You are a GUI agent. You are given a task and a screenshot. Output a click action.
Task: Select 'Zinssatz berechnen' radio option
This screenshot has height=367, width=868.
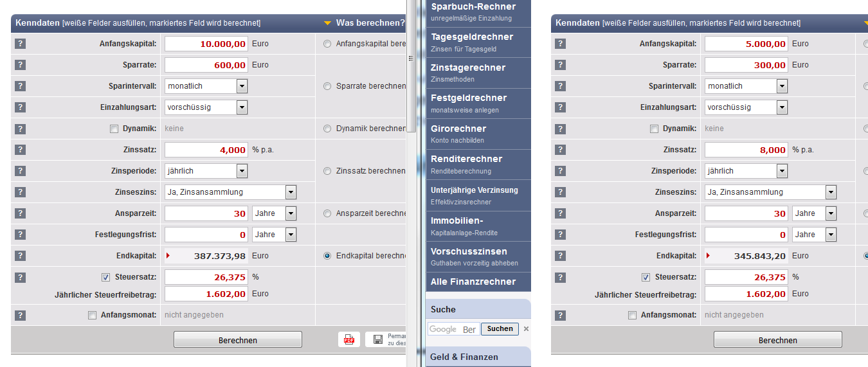(327, 171)
